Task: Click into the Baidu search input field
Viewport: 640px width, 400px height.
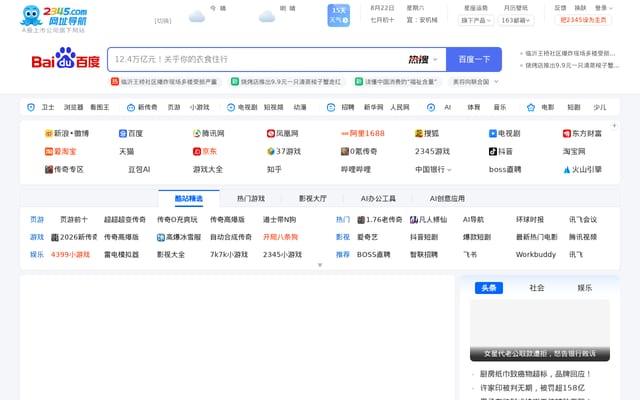Action: 257,60
